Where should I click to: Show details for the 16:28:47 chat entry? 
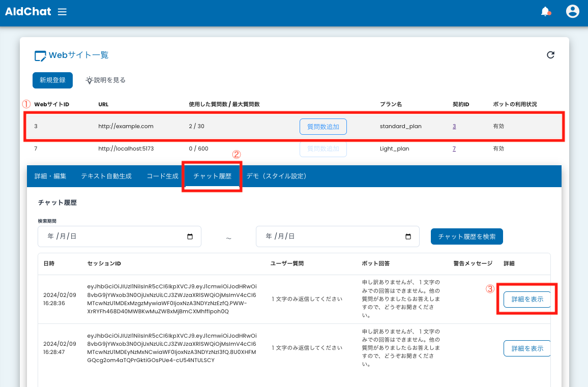point(527,348)
